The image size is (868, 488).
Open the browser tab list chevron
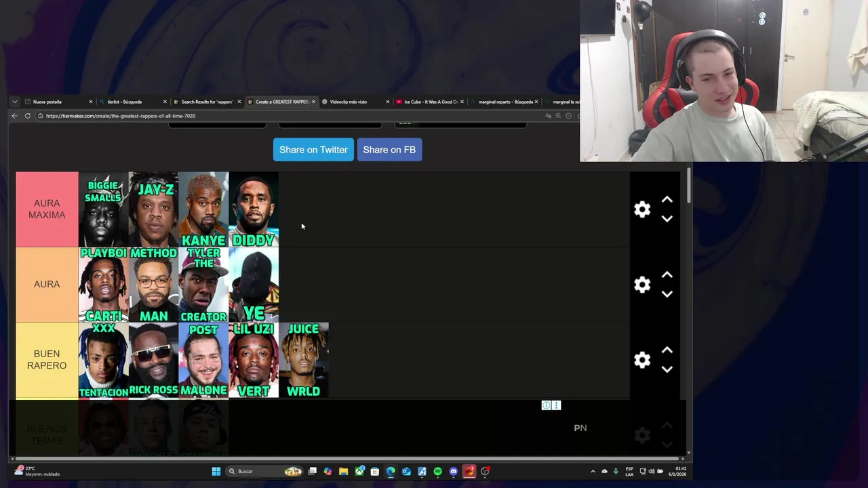click(x=14, y=102)
